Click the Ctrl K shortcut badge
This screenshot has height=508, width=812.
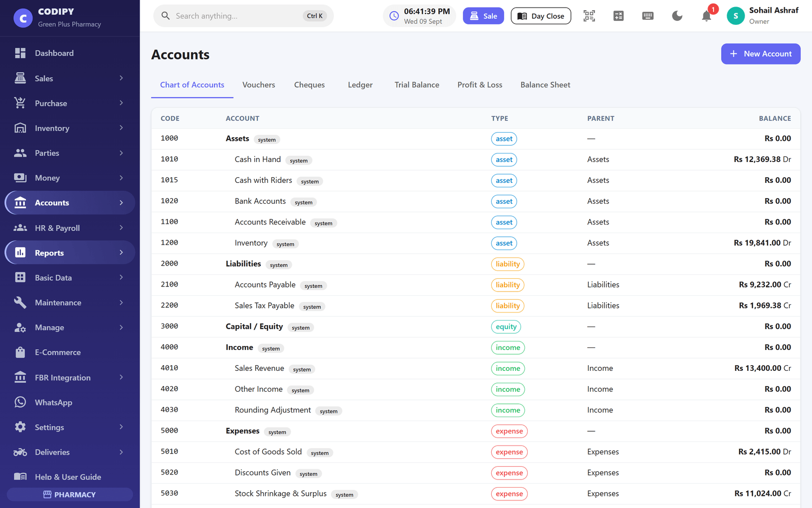315,16
